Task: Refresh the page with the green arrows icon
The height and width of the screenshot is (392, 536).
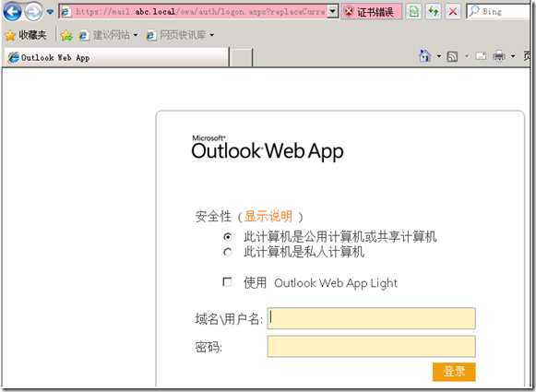Action: click(433, 12)
